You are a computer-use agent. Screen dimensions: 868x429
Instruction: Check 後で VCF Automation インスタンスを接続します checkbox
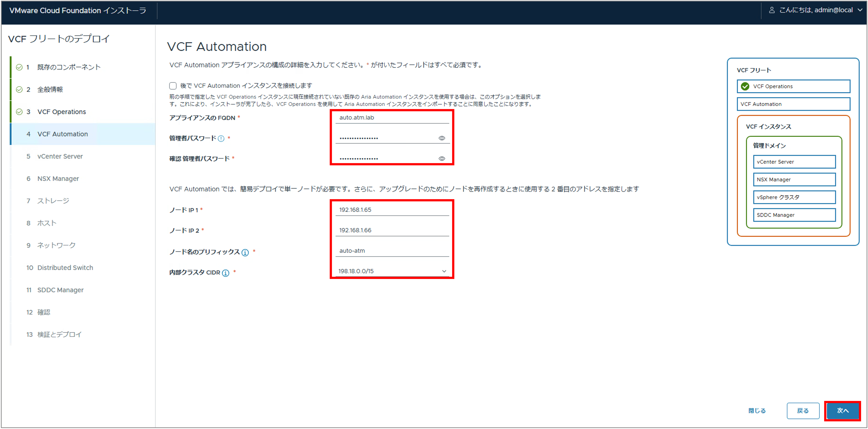[x=173, y=86]
